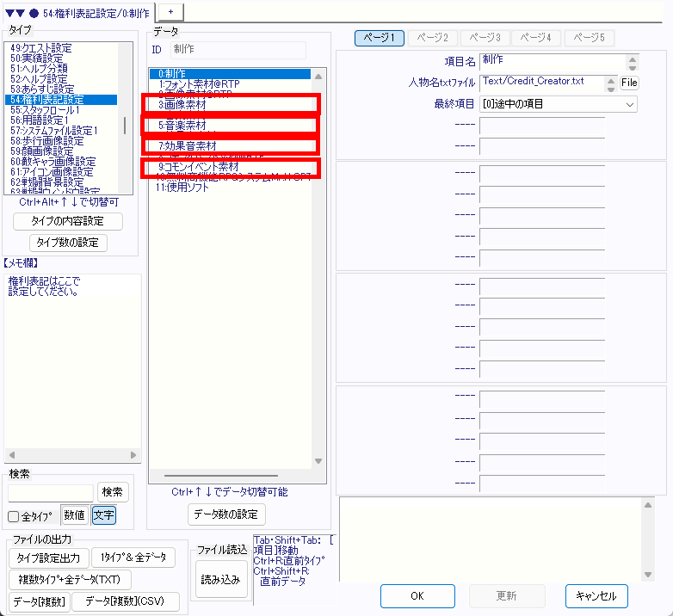673x616 pixels.
Task: Open the File browse button for 人物名txtファイル
Action: tap(629, 83)
